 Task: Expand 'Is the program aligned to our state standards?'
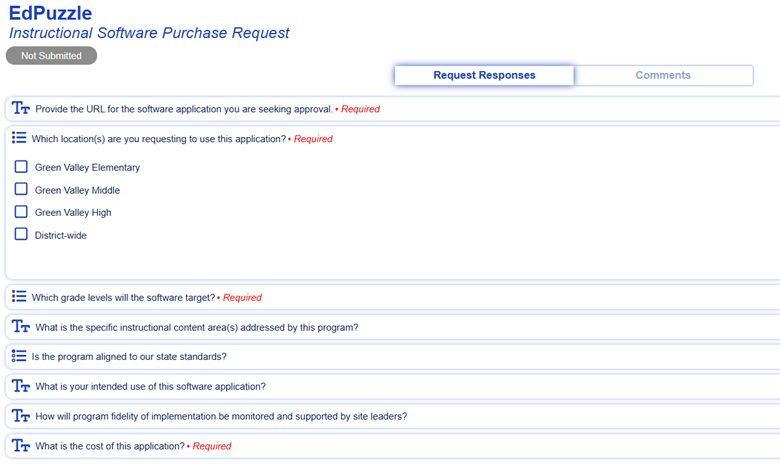click(393, 357)
